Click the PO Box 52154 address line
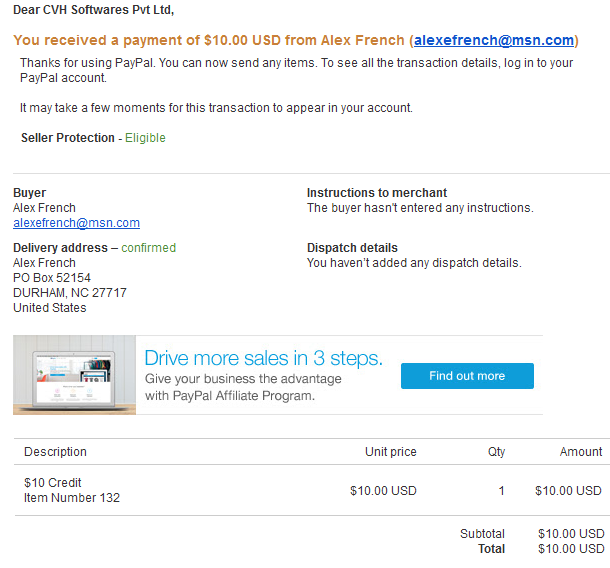The height and width of the screenshot is (568, 610). [52, 278]
